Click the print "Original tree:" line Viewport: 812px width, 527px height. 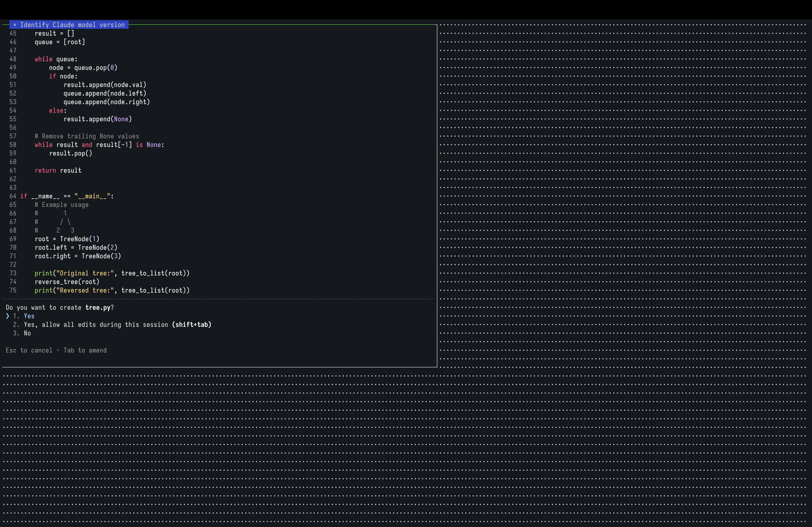click(x=112, y=273)
